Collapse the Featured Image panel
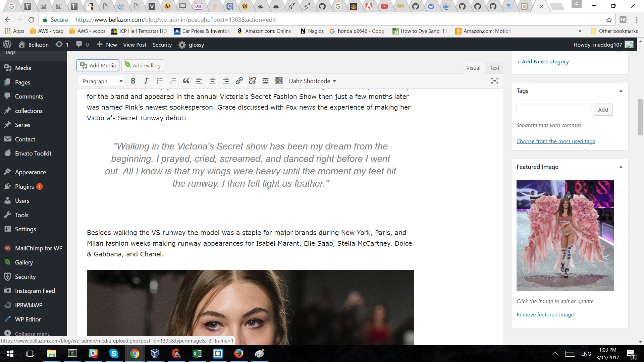 [621, 167]
